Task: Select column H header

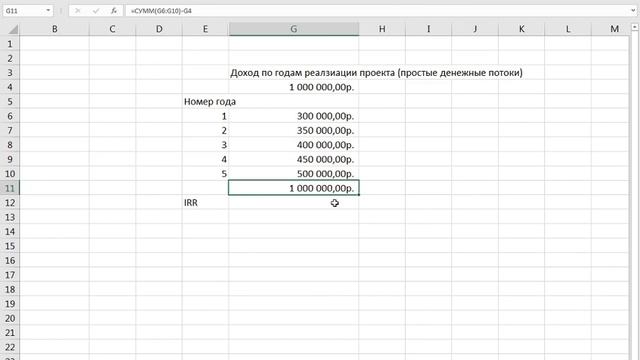Action: point(382,29)
